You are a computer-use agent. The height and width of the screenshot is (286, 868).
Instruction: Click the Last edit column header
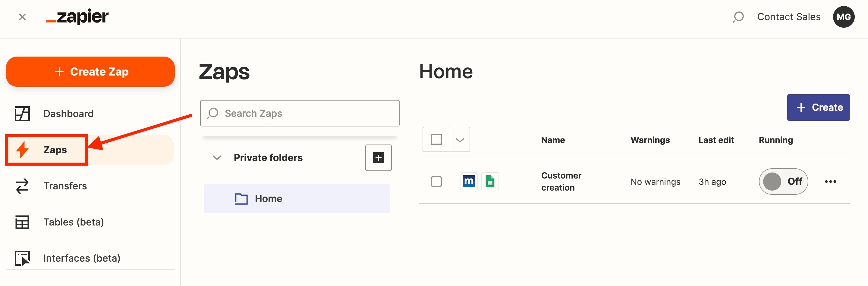[x=716, y=140]
